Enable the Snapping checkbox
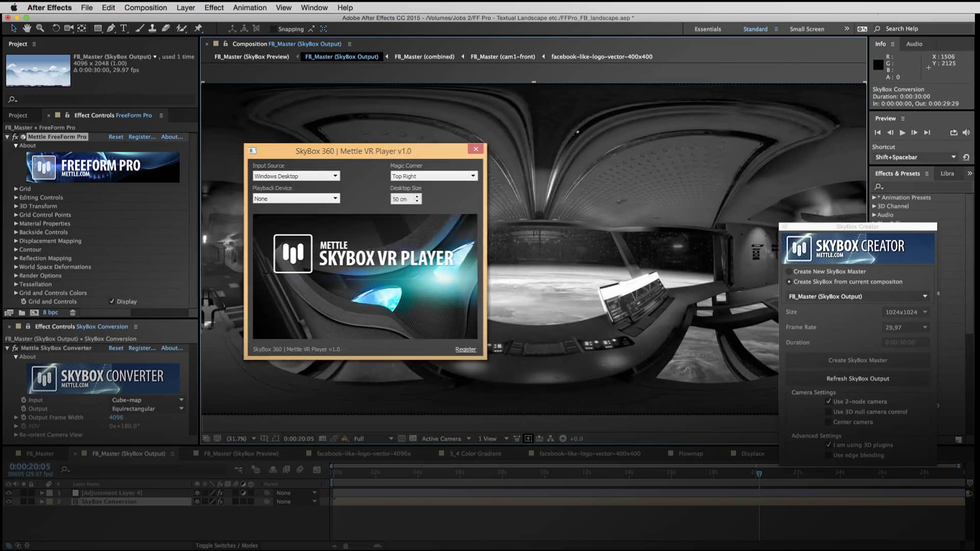Viewport: 980px width, 551px height. (274, 29)
